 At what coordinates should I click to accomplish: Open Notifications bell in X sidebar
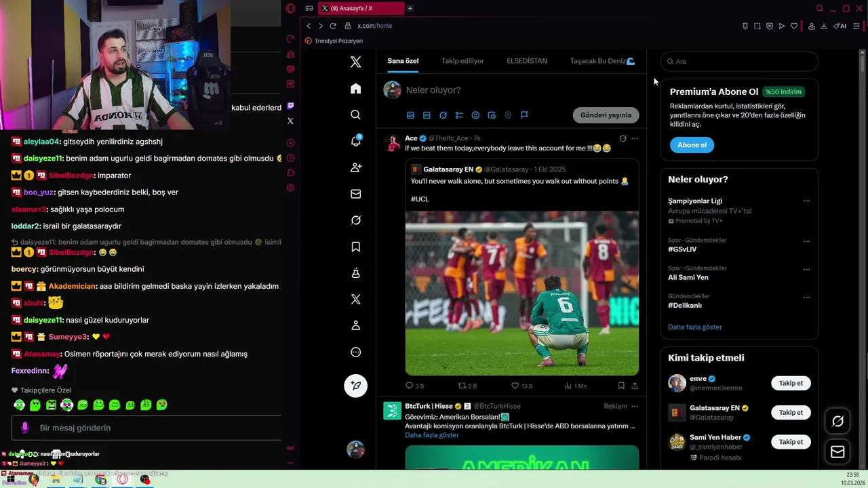pos(355,141)
